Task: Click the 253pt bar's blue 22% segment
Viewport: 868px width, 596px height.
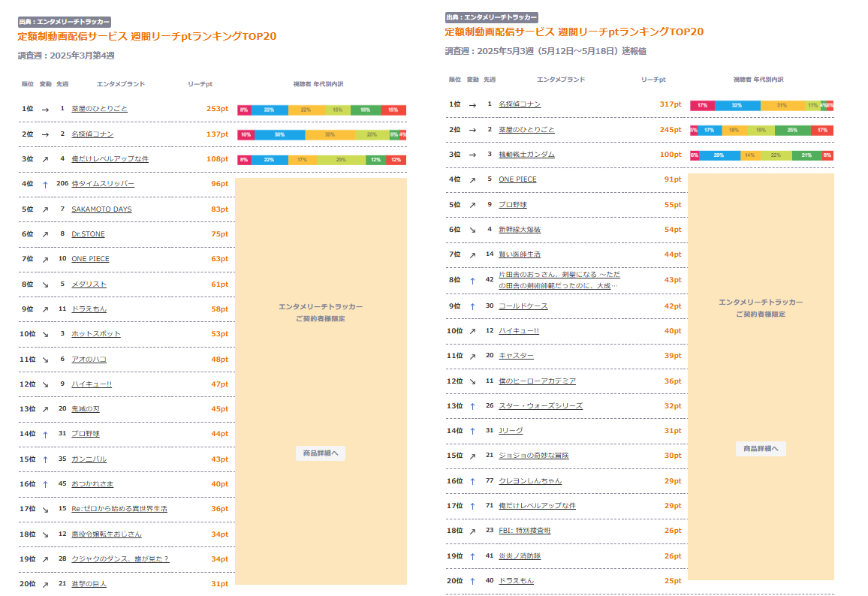Action: [269, 110]
